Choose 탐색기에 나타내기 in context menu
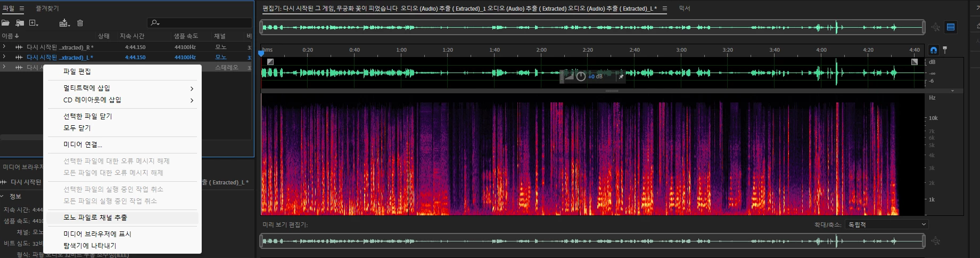This screenshot has height=258, width=980. (122, 246)
